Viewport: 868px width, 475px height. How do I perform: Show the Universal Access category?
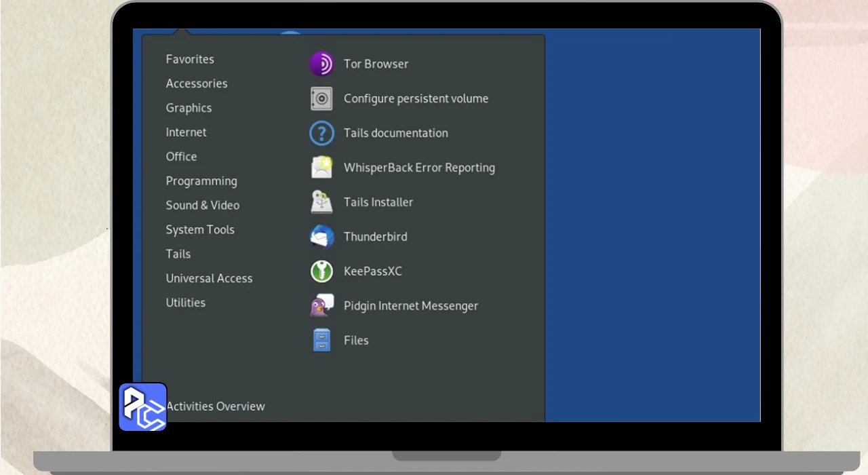[209, 278]
